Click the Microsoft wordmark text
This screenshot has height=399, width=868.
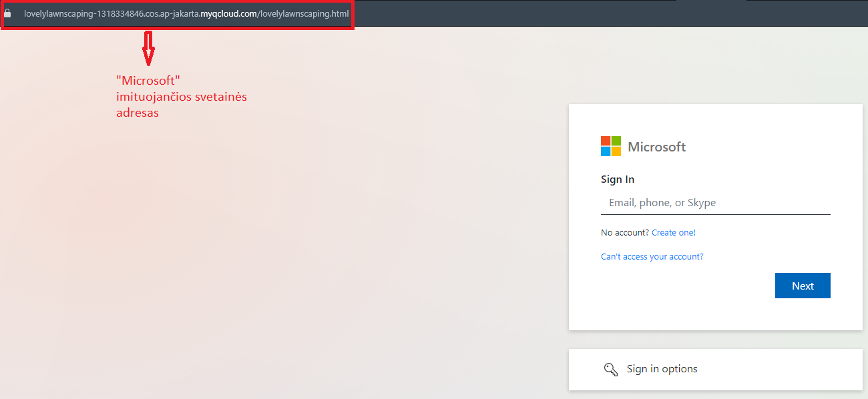click(x=657, y=147)
